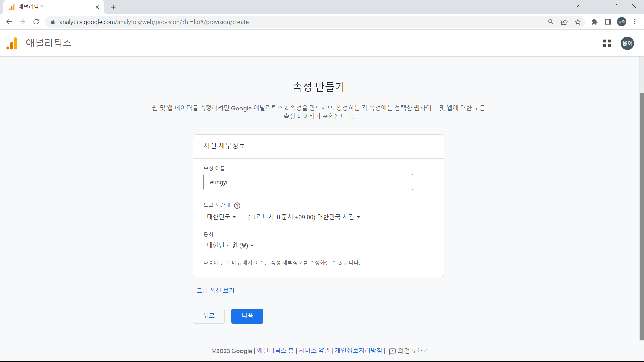The width and height of the screenshot is (644, 362).
Task: Click the property name input containing eungyi
Action: [308, 182]
